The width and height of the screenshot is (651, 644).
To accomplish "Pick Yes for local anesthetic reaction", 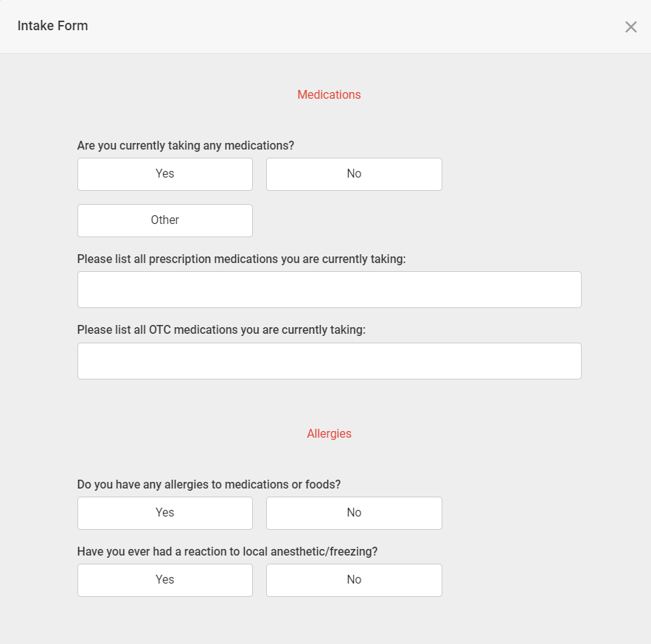I will (165, 580).
